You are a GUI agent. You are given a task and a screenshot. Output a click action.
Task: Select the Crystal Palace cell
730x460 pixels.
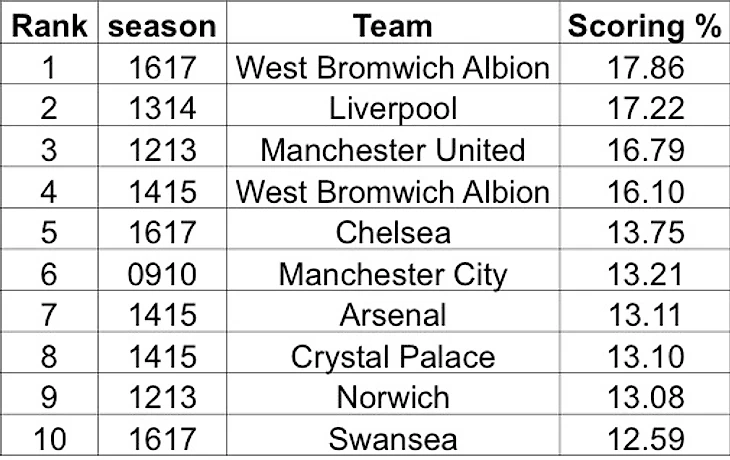[x=392, y=355]
